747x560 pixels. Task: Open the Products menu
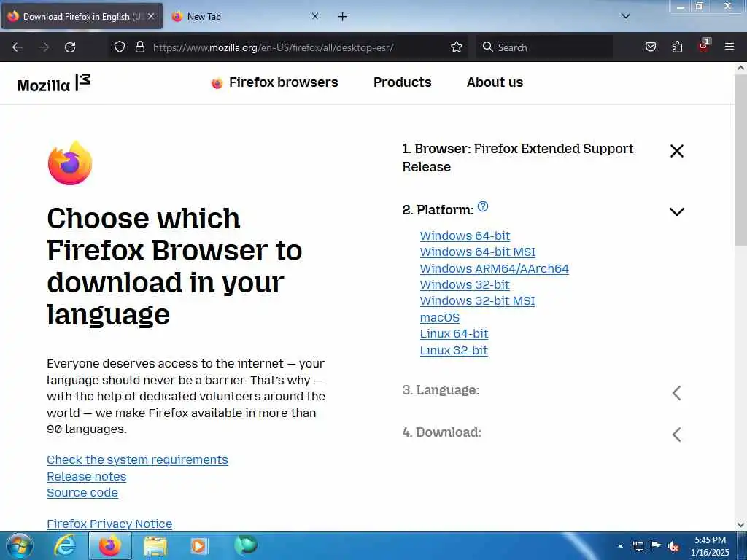pyautogui.click(x=403, y=82)
